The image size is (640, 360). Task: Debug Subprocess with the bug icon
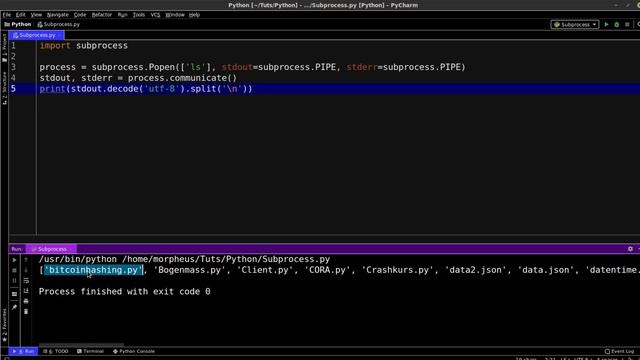tap(617, 24)
